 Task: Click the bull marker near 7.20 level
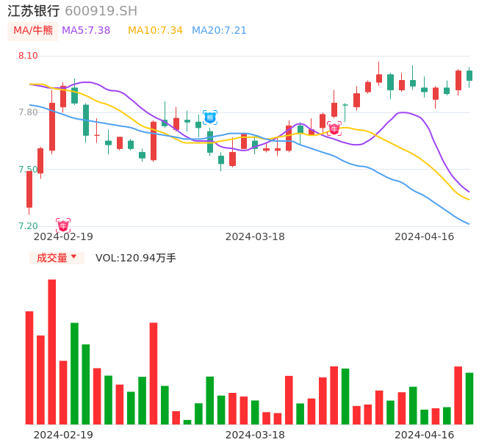pos(63,225)
